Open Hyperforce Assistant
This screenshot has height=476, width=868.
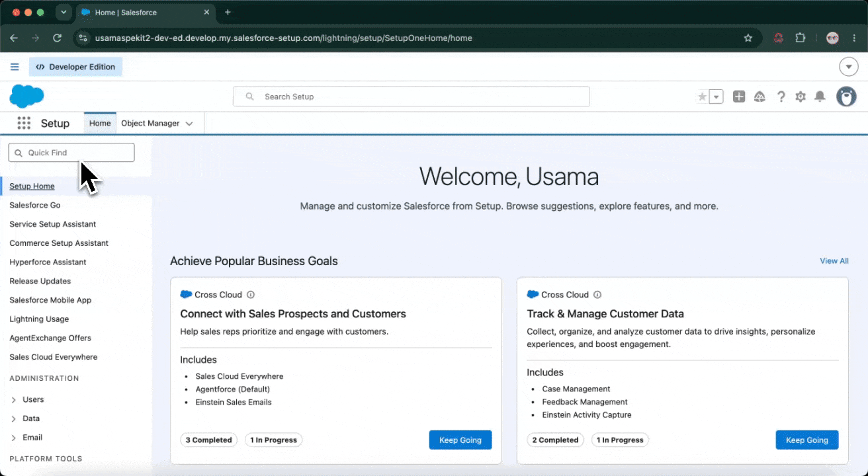(x=48, y=262)
